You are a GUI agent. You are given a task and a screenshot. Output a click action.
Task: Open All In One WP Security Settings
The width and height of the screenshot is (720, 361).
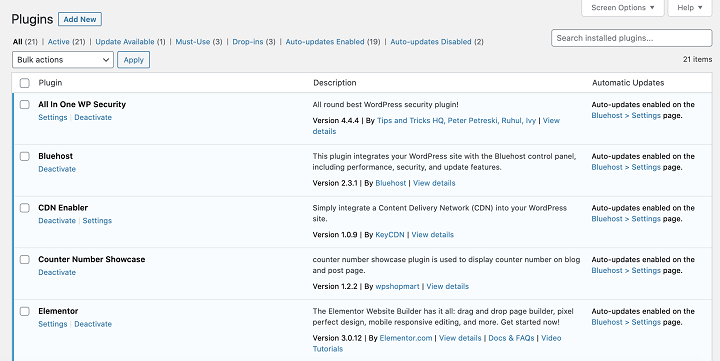coord(53,118)
